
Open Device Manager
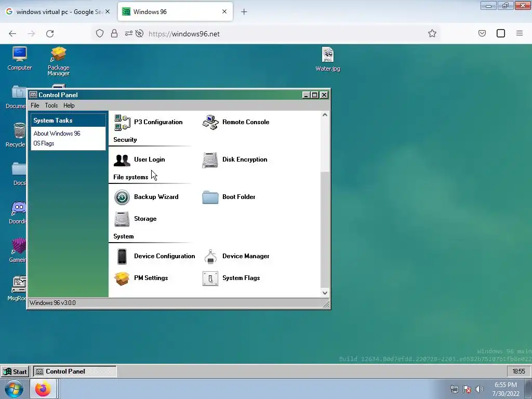(x=236, y=256)
